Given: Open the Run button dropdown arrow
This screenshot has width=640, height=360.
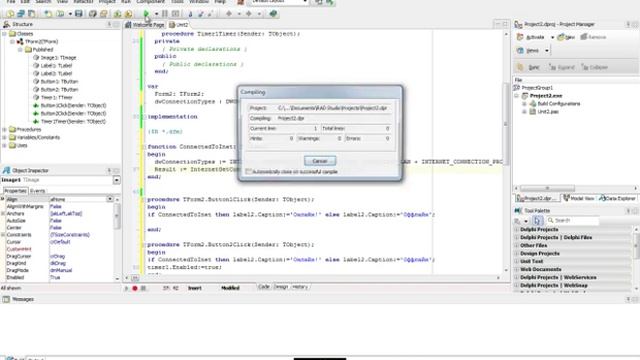Looking at the screenshot, I should pos(156,14).
